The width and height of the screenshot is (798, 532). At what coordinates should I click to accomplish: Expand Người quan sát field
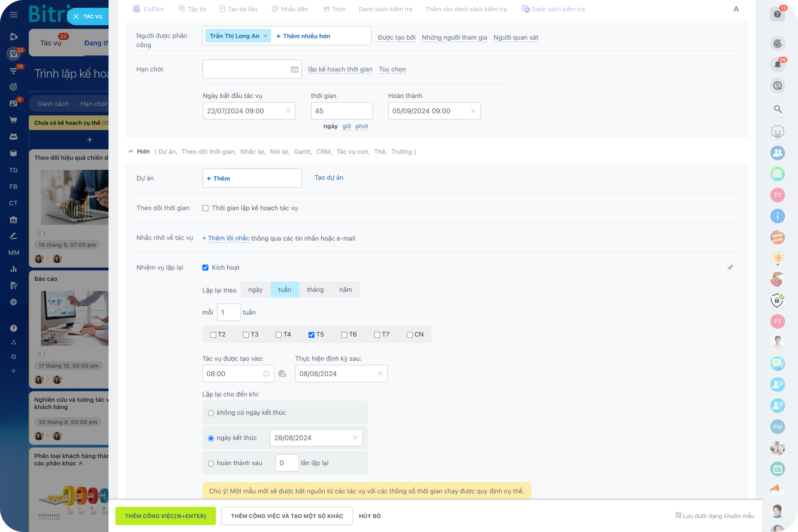point(515,38)
